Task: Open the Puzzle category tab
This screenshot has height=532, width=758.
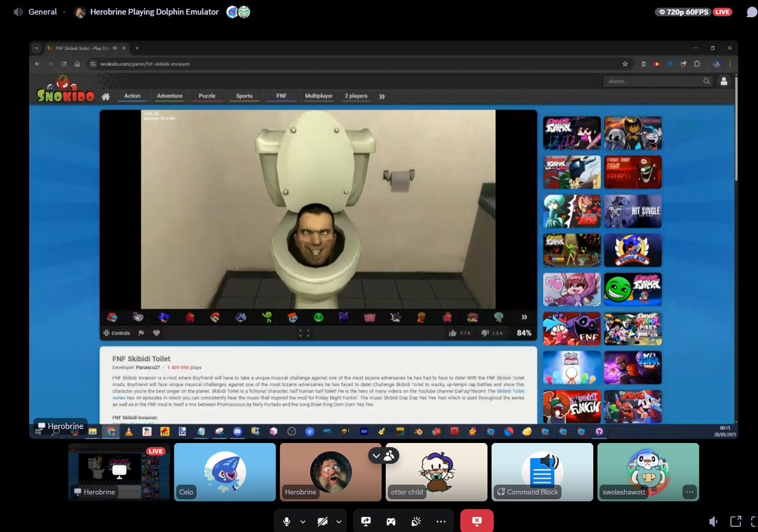Action: pos(207,96)
